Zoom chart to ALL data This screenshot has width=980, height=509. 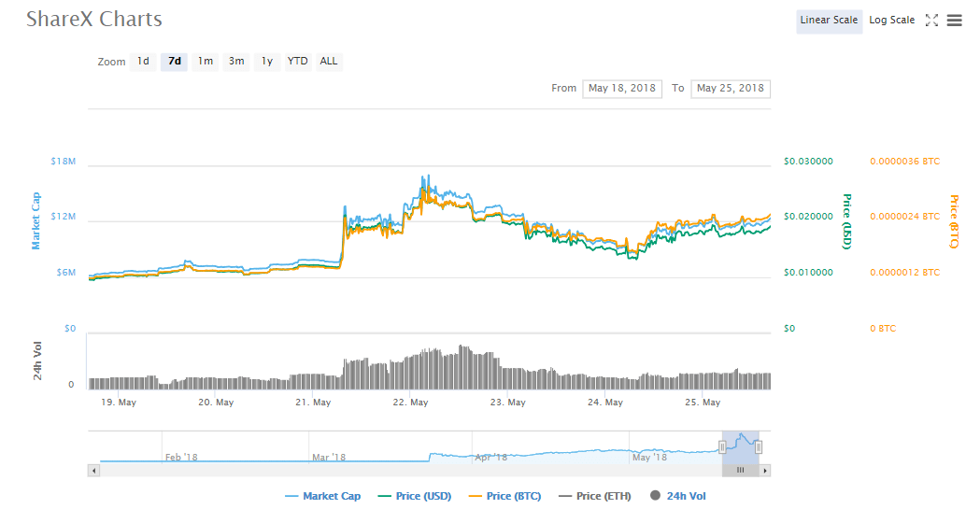click(329, 62)
